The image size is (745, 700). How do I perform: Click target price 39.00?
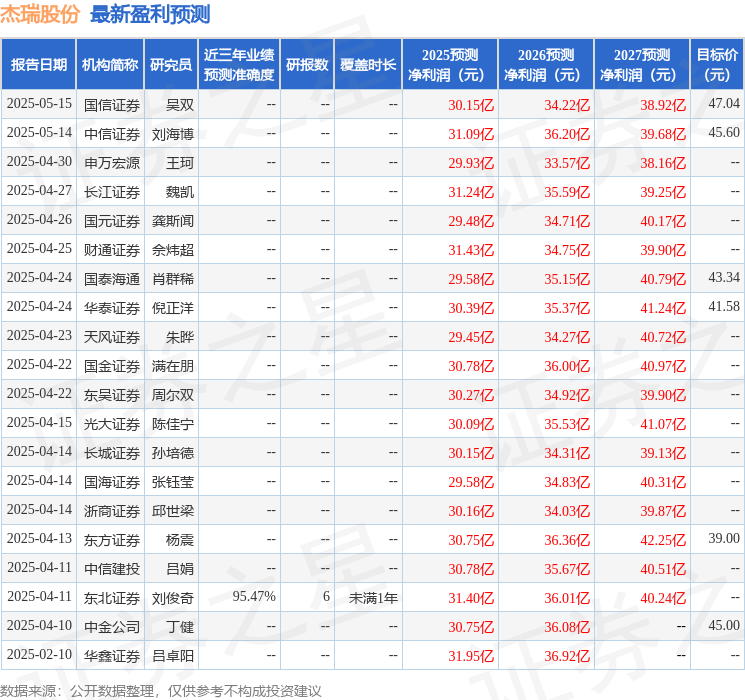click(724, 538)
